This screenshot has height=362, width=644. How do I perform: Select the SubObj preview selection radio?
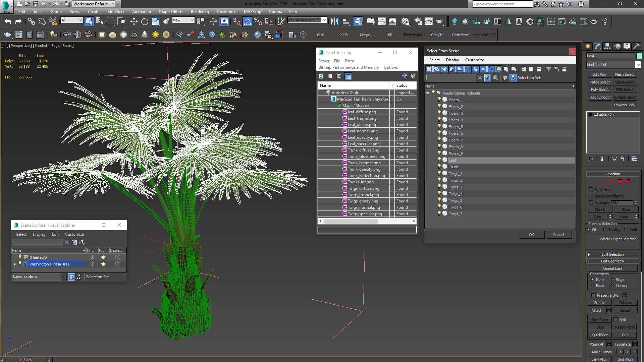[x=605, y=230]
